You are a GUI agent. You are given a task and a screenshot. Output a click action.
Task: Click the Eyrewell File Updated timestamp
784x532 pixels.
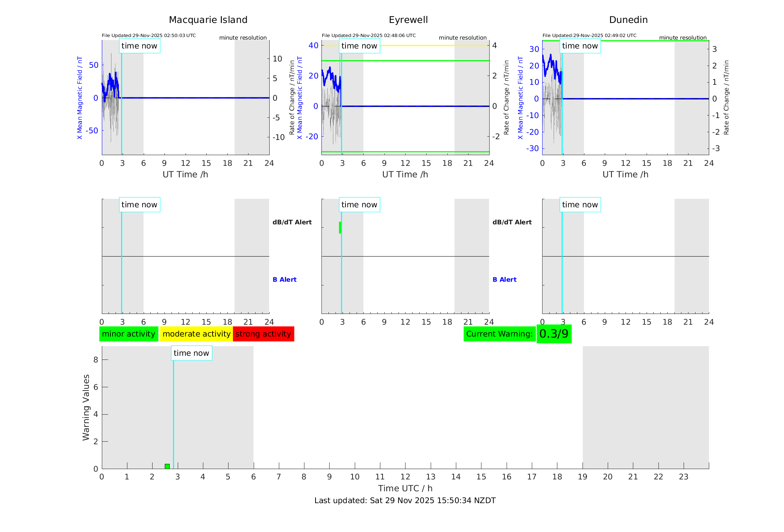[368, 36]
